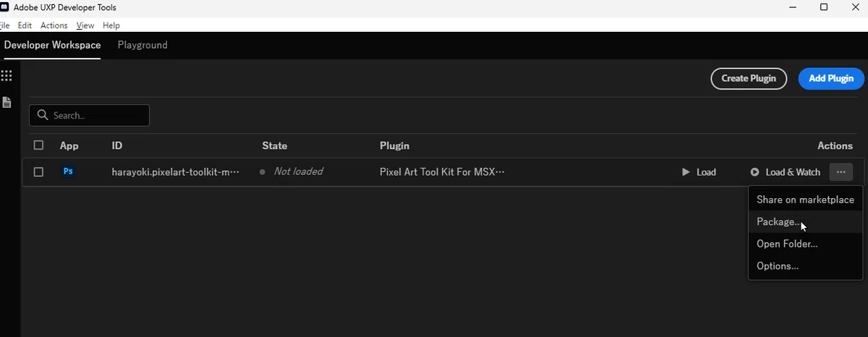868x337 pixels.
Task: Open the Actions menu in menu bar
Action: [x=54, y=25]
